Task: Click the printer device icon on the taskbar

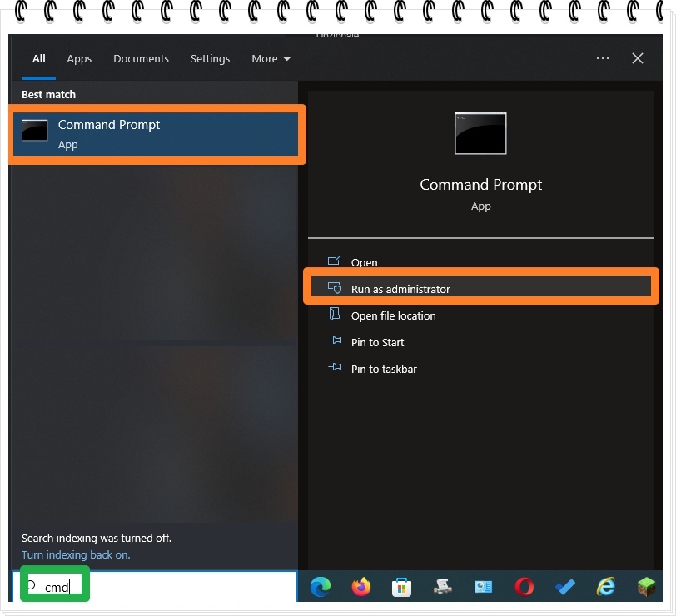Action: tap(442, 587)
